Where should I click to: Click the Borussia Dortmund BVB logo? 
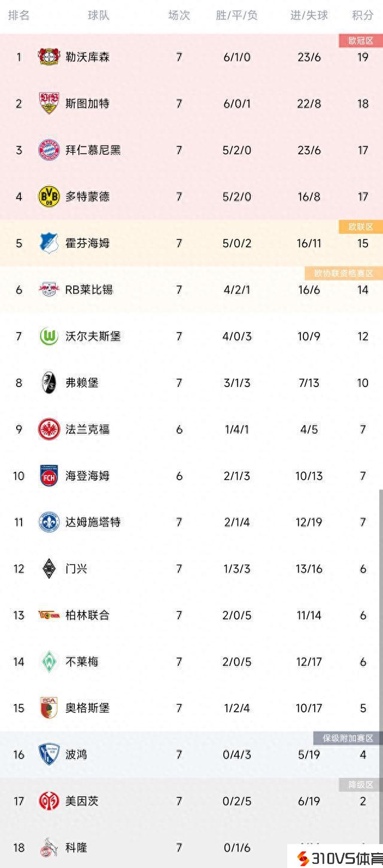point(48,196)
